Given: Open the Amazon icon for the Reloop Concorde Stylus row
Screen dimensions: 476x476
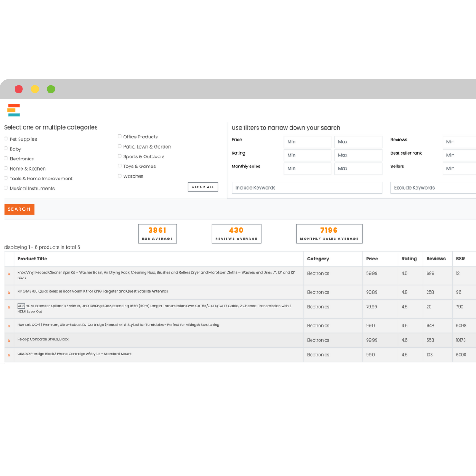Looking at the screenshot, I should click(x=9, y=340).
